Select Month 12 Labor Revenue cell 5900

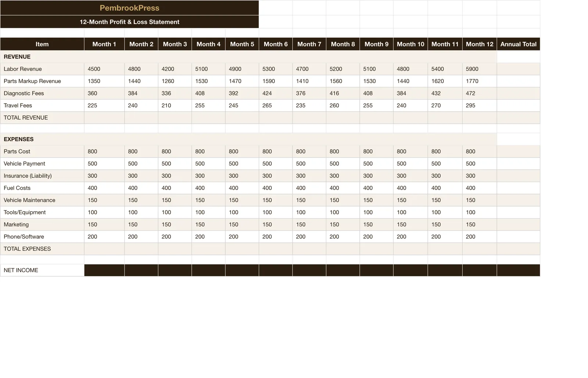[480, 69]
